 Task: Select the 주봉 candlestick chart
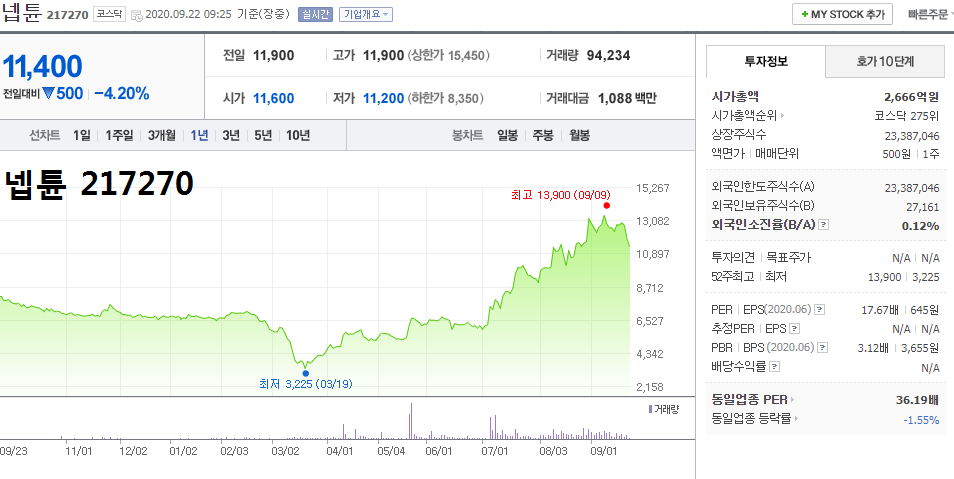coord(543,135)
